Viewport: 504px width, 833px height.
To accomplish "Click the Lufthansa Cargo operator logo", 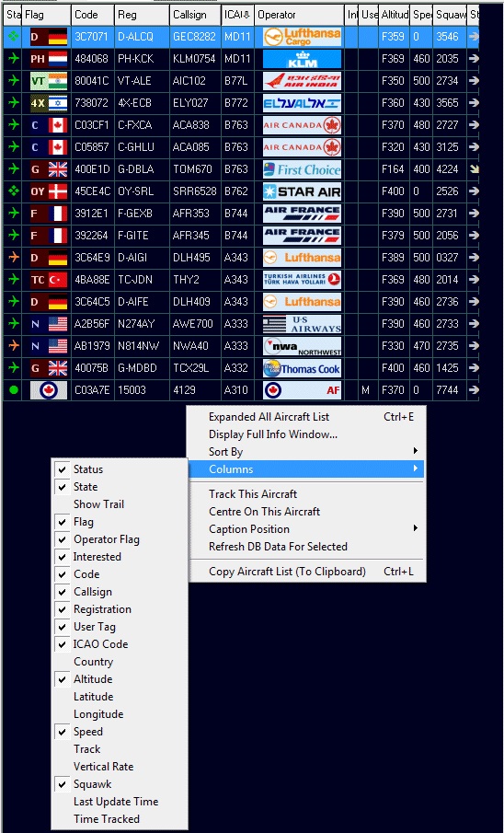I will 302,37.
